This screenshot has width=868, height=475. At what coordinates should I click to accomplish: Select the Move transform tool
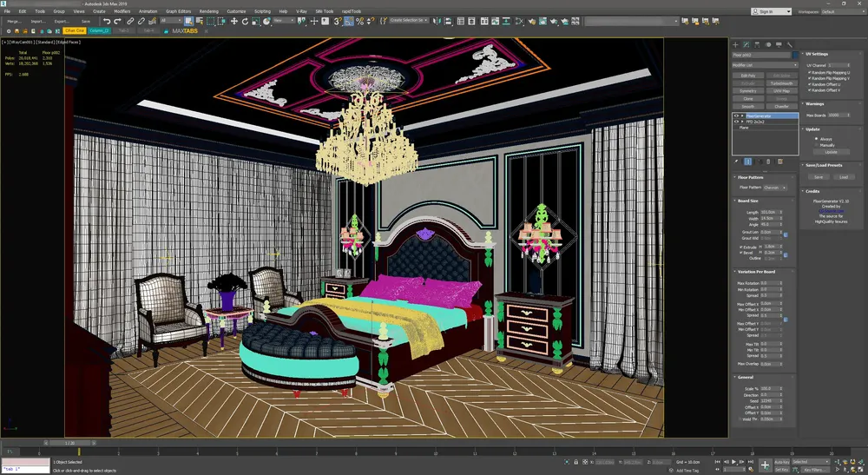[x=233, y=21]
